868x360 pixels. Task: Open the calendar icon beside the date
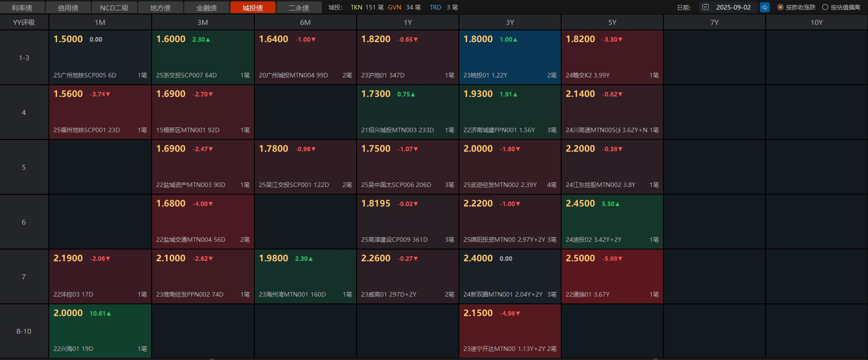click(705, 7)
